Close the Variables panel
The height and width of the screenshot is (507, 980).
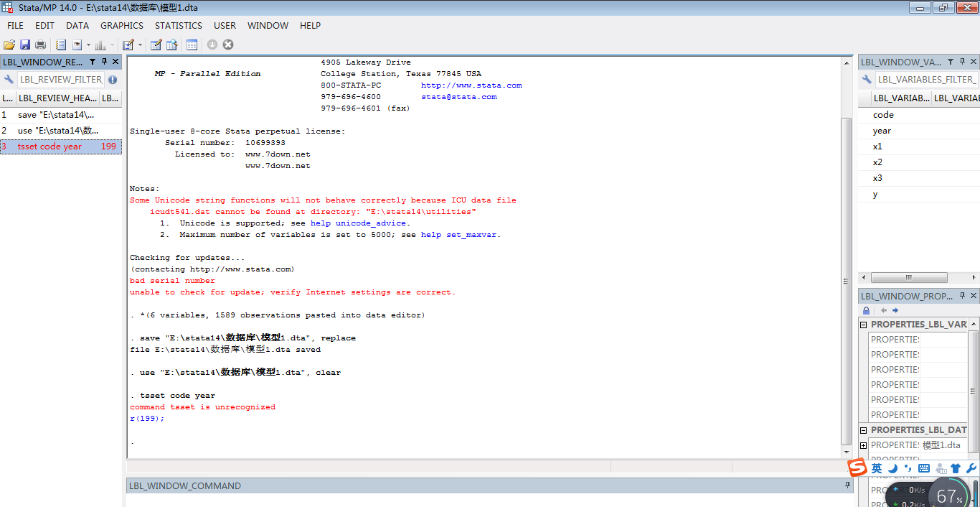pos(974,62)
